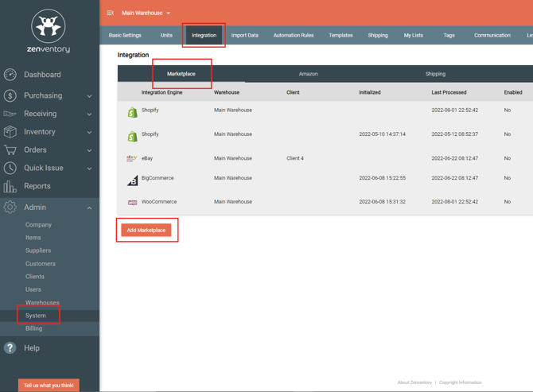
Task: Click the Purchasing dollar icon
Action: point(10,95)
